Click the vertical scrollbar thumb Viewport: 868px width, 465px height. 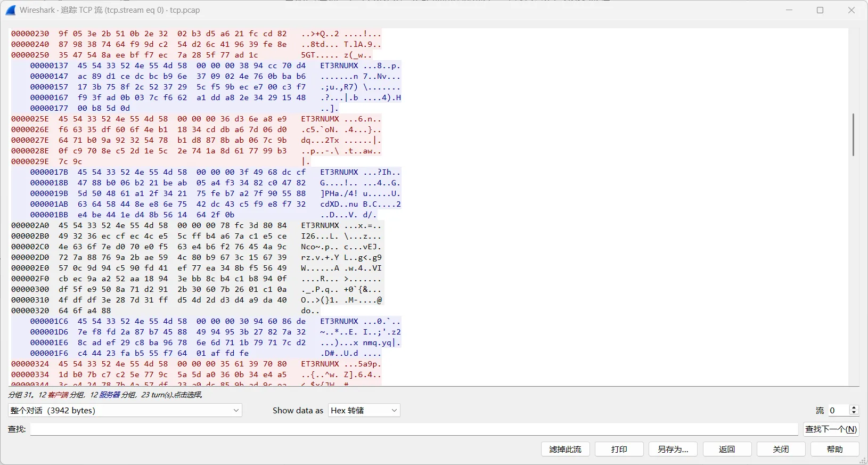[x=853, y=134]
